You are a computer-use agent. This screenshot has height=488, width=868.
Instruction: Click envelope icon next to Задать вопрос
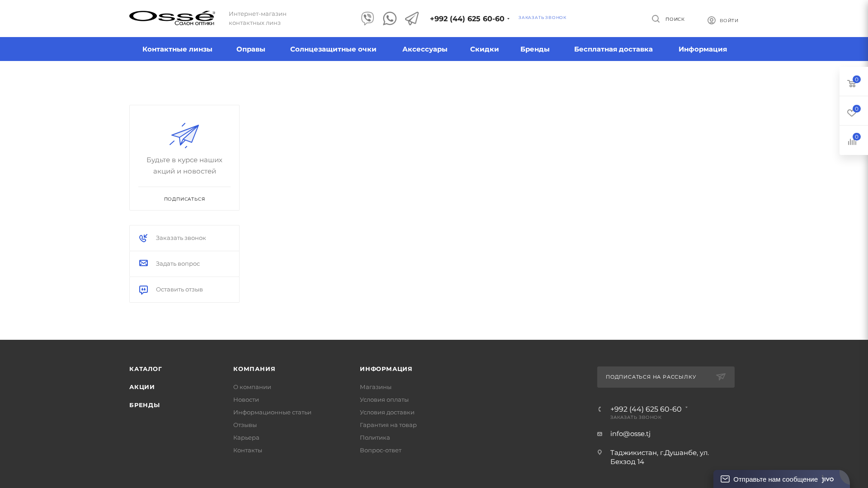(143, 263)
